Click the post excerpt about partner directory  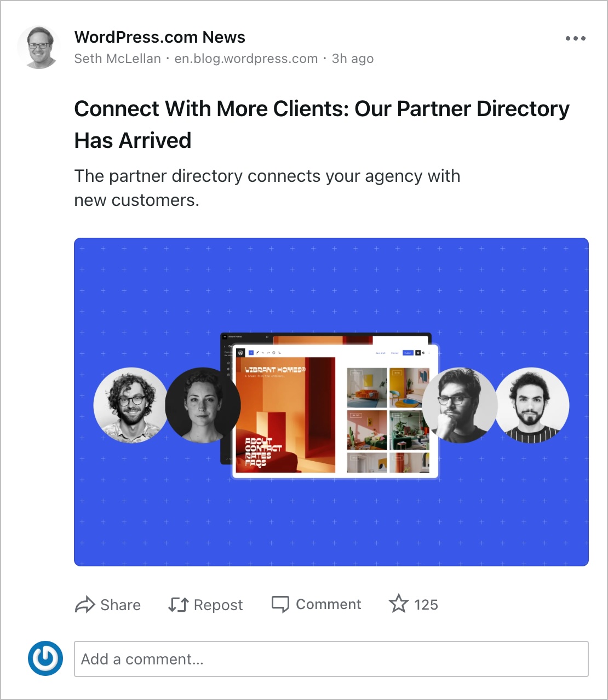pos(267,188)
